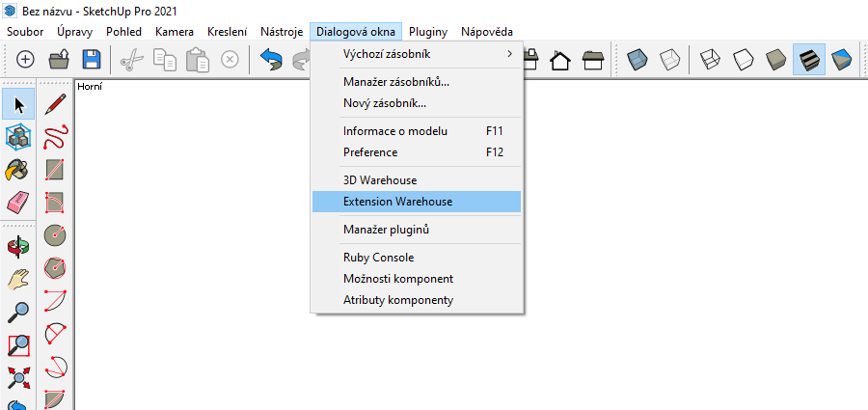Image resolution: width=868 pixels, height=410 pixels.
Task: Expand the Výchozí zásobník submenu
Action: (416, 54)
